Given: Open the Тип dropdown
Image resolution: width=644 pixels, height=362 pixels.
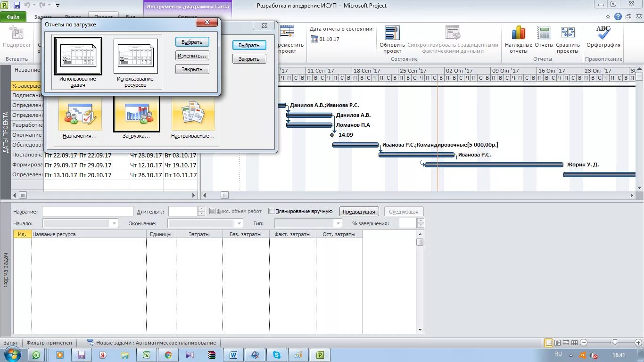Looking at the screenshot, I should (x=338, y=223).
